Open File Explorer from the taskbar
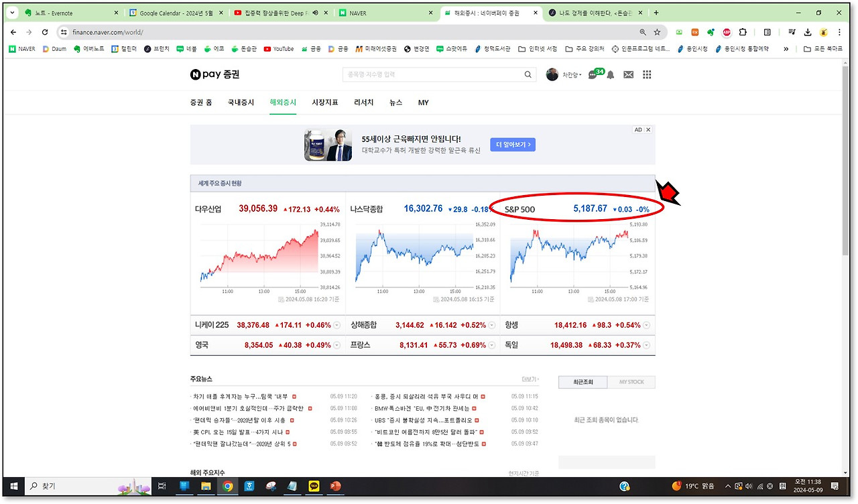The image size is (858, 504). point(206,486)
